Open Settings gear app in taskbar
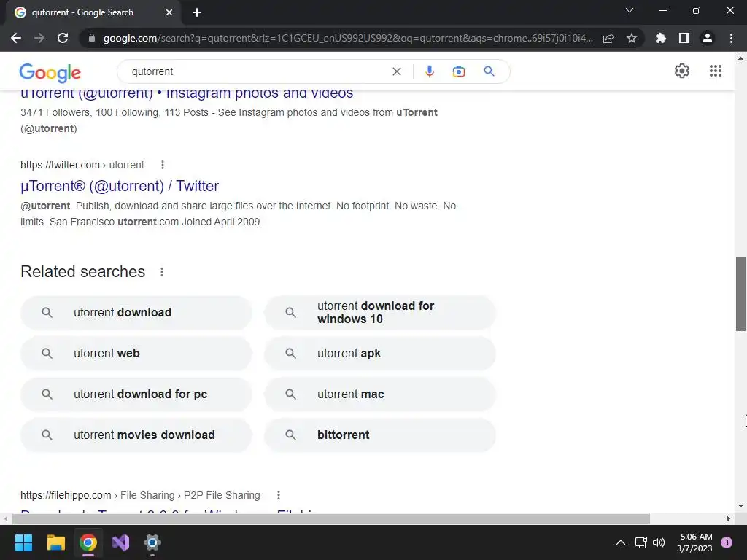Viewport: 747px width, 560px height. pos(152,542)
